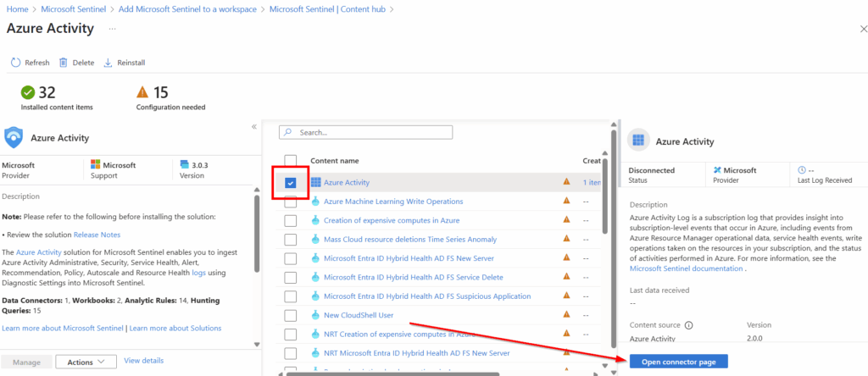Open Learn more about Solutions link

point(175,328)
